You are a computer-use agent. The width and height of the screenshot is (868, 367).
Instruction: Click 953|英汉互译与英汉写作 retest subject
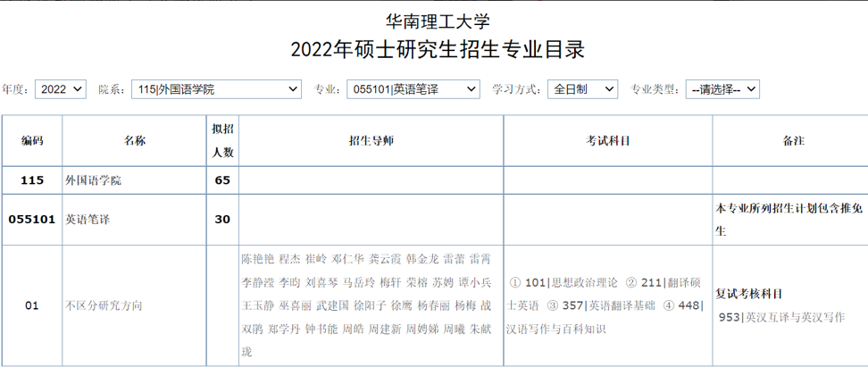pos(782,317)
